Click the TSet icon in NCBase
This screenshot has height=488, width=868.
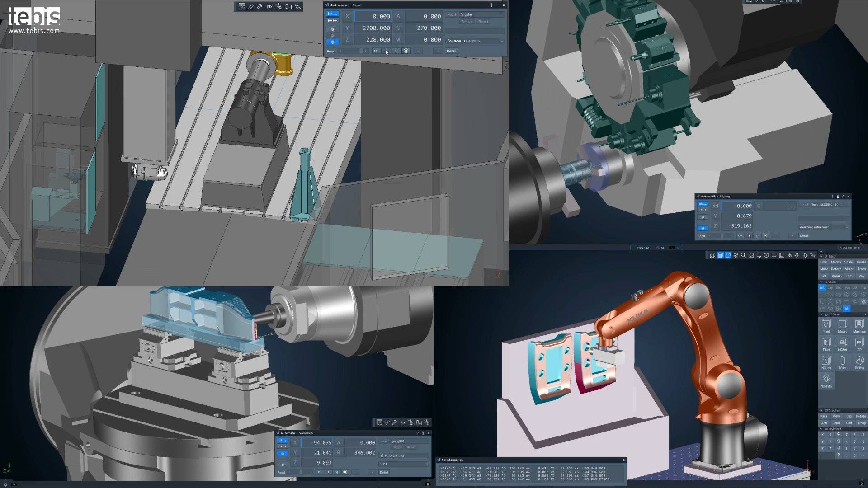pos(826,344)
